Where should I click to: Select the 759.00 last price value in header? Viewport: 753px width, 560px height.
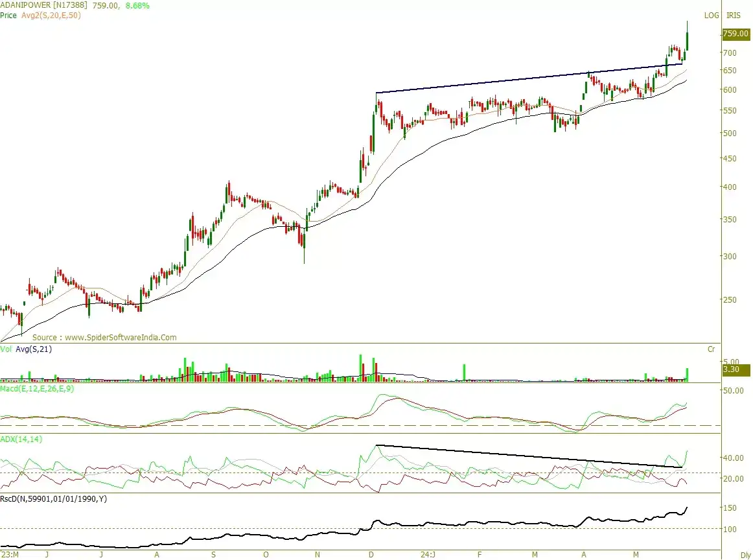(x=104, y=5)
